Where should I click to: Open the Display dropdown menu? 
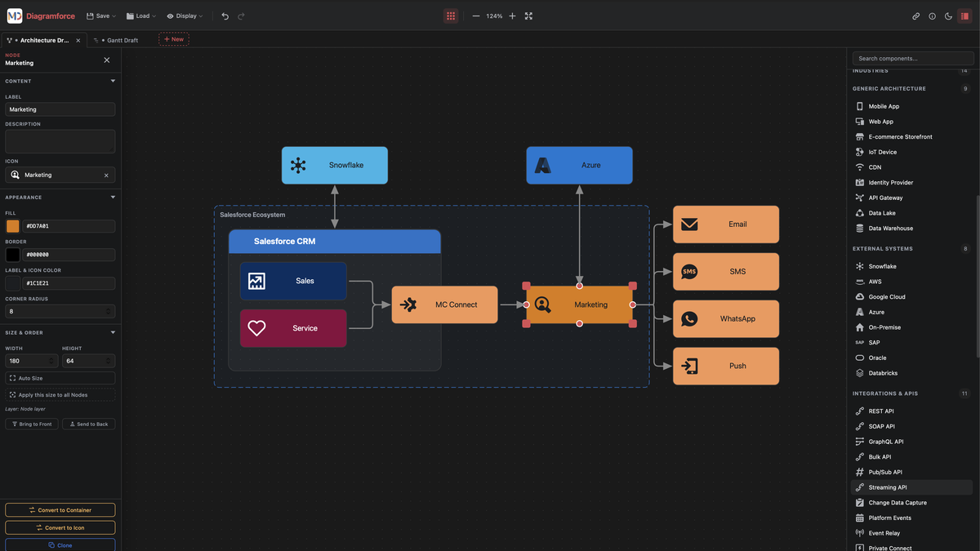[185, 16]
